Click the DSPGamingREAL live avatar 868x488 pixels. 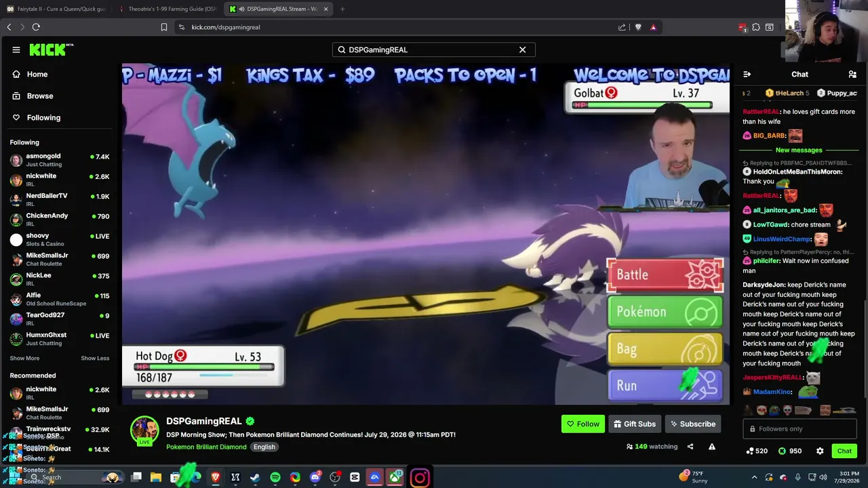(x=144, y=430)
